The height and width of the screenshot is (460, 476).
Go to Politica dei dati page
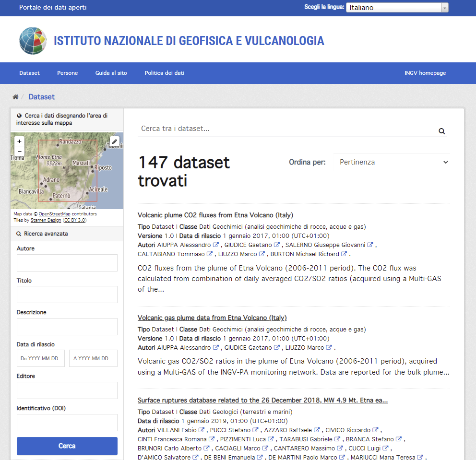[x=164, y=73]
